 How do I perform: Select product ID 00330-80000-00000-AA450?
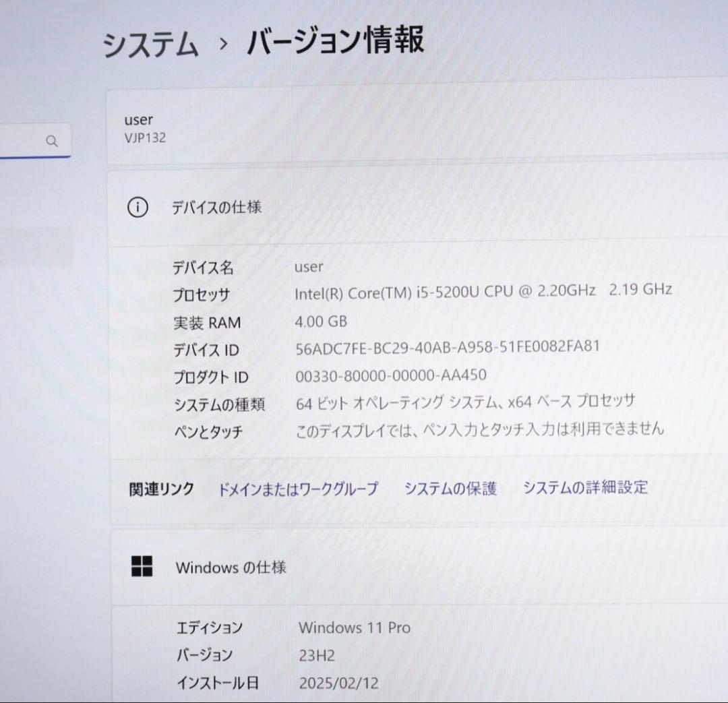tap(391, 375)
